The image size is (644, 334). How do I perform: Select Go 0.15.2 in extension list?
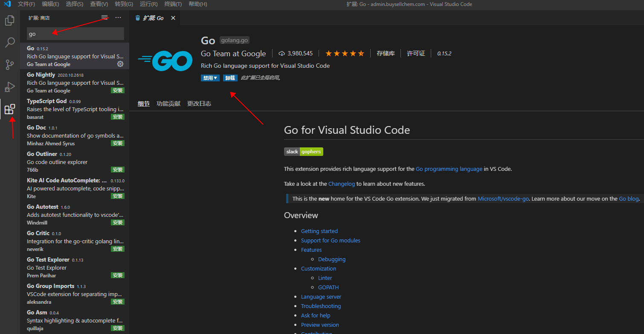point(75,56)
